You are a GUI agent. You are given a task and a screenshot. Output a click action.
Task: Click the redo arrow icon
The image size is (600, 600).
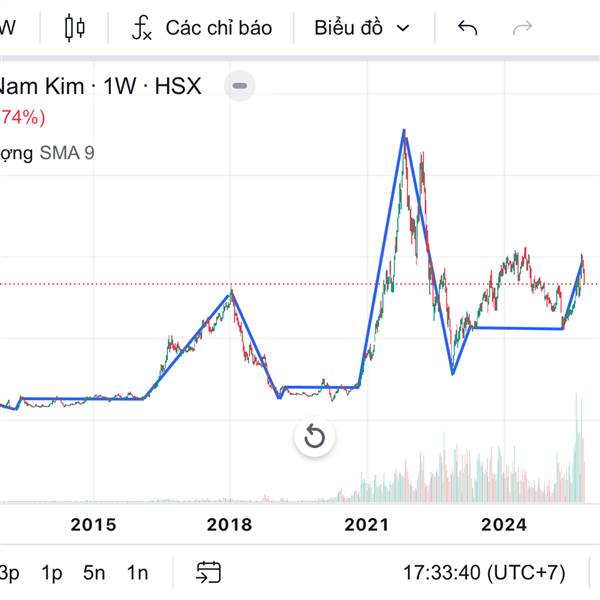[522, 27]
